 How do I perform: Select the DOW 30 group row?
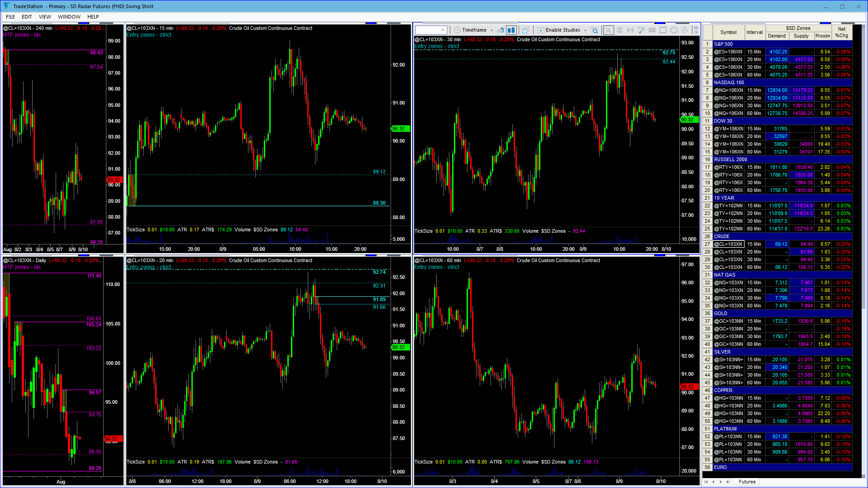coord(782,121)
